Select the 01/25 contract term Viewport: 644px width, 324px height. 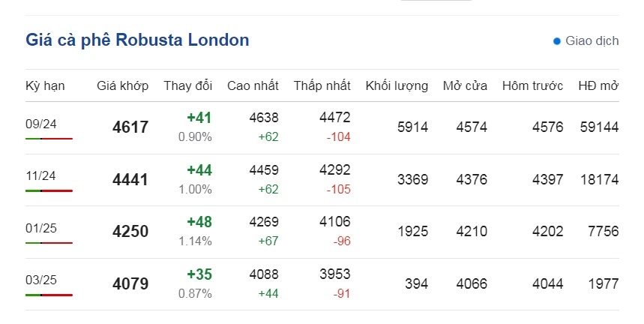point(41,228)
